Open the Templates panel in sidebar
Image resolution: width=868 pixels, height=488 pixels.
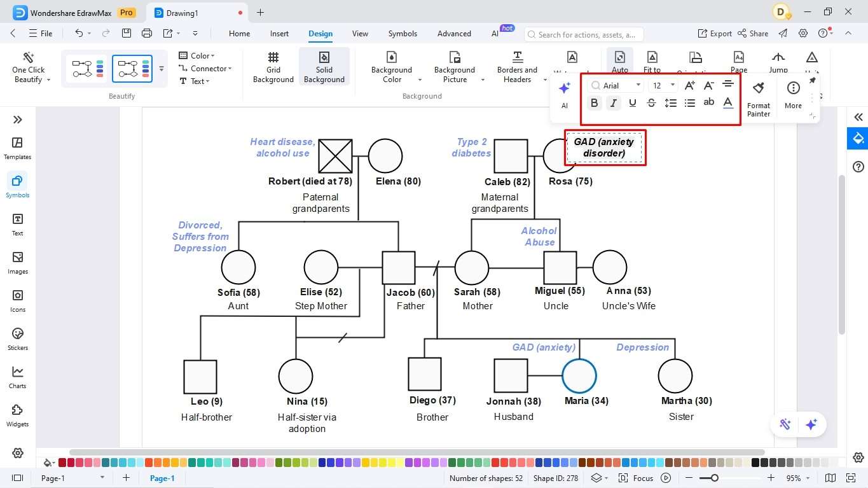point(17,148)
